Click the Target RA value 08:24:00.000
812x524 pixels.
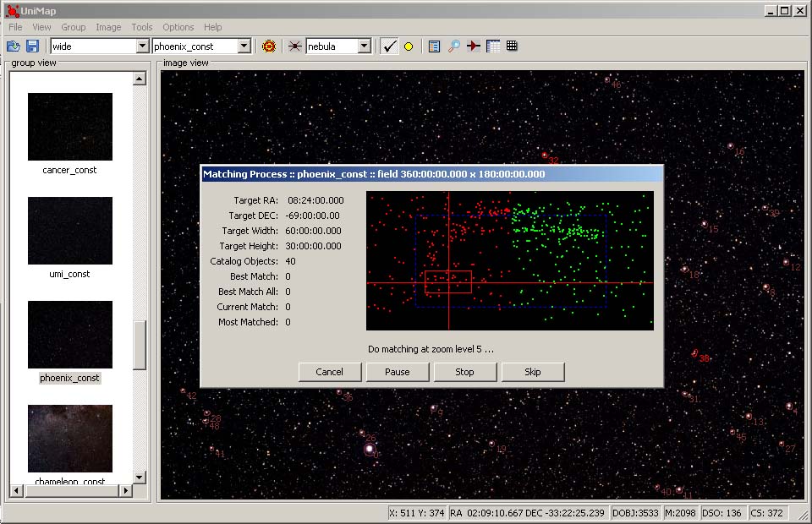coord(315,200)
